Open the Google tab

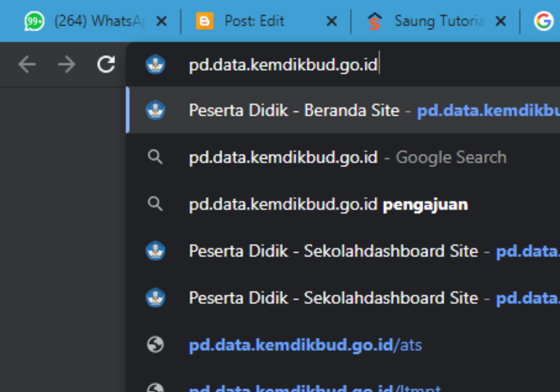click(x=543, y=21)
